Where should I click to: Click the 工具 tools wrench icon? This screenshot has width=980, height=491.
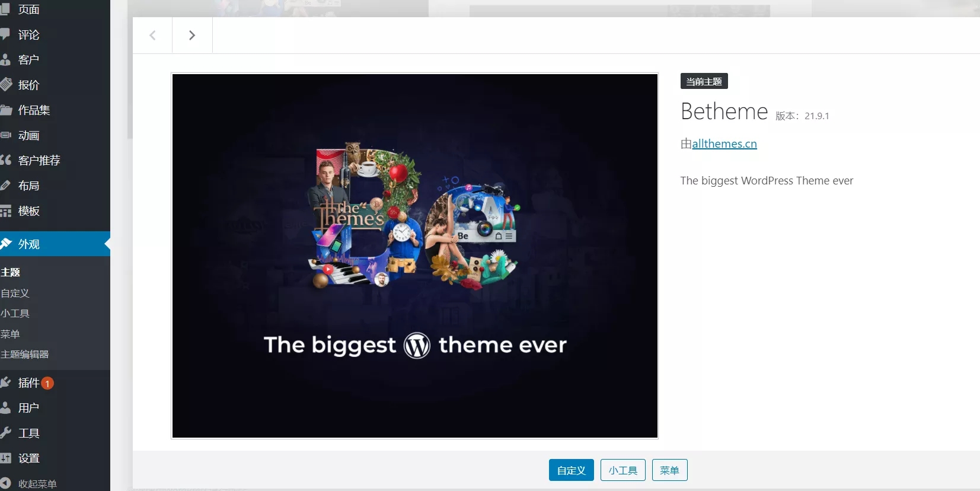coord(5,433)
